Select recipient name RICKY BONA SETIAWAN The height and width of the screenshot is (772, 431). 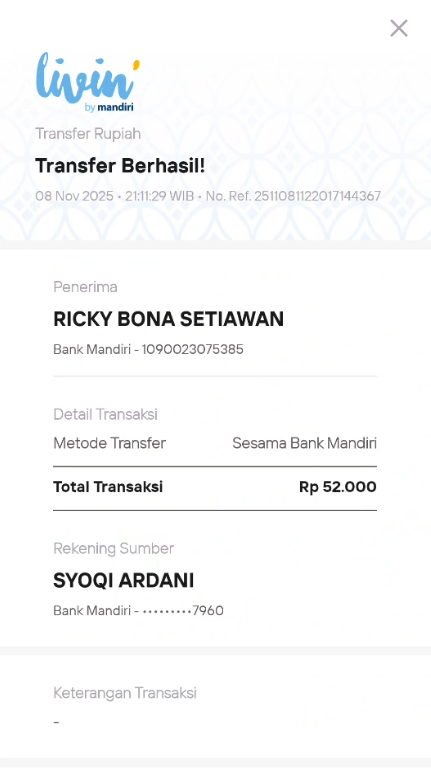(x=168, y=319)
